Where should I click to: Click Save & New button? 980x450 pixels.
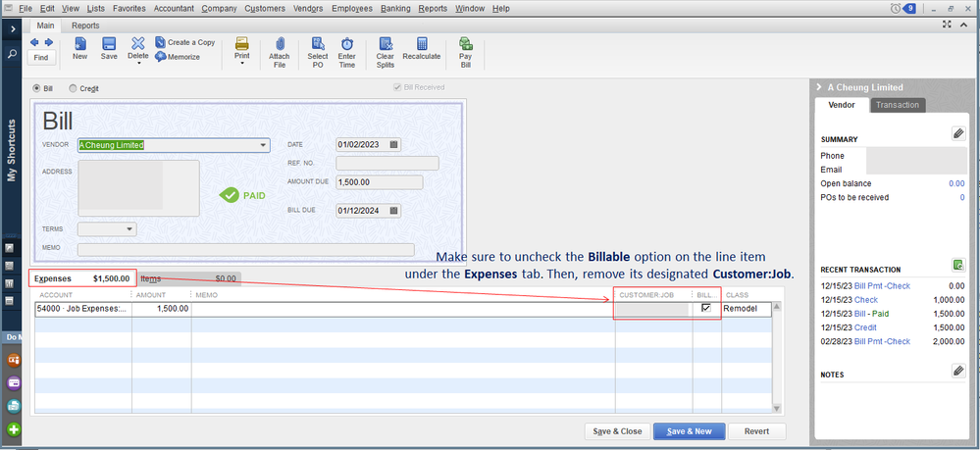point(690,431)
